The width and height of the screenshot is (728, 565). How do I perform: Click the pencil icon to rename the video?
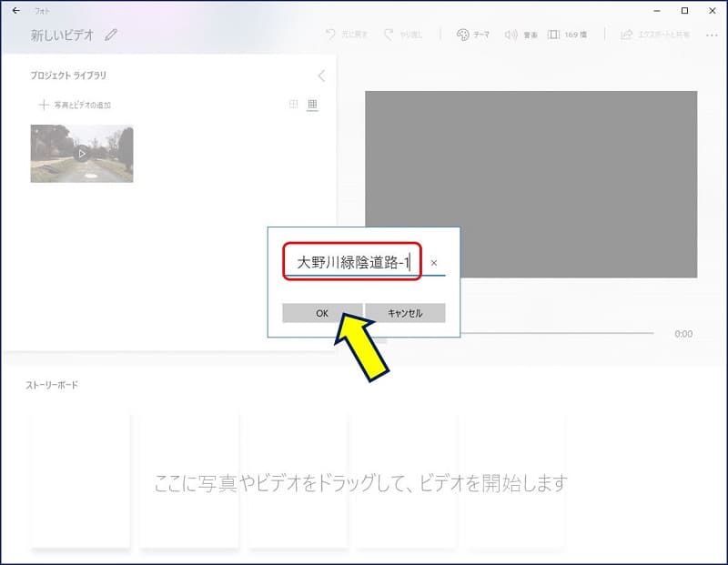click(x=111, y=35)
